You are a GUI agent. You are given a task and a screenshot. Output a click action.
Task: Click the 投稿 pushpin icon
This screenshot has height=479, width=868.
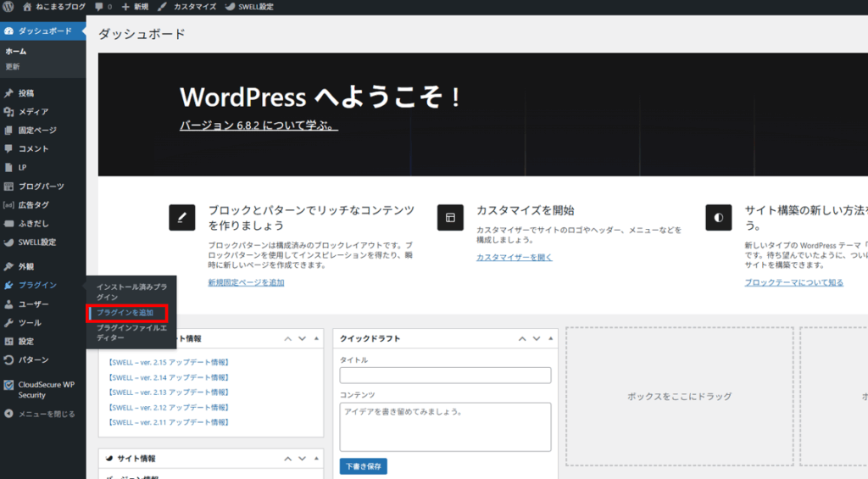[x=8, y=93]
